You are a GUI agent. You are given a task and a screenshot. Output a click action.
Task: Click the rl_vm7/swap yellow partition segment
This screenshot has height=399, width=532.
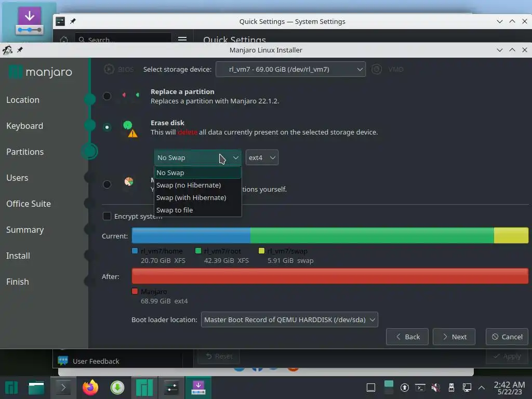pyautogui.click(x=511, y=235)
